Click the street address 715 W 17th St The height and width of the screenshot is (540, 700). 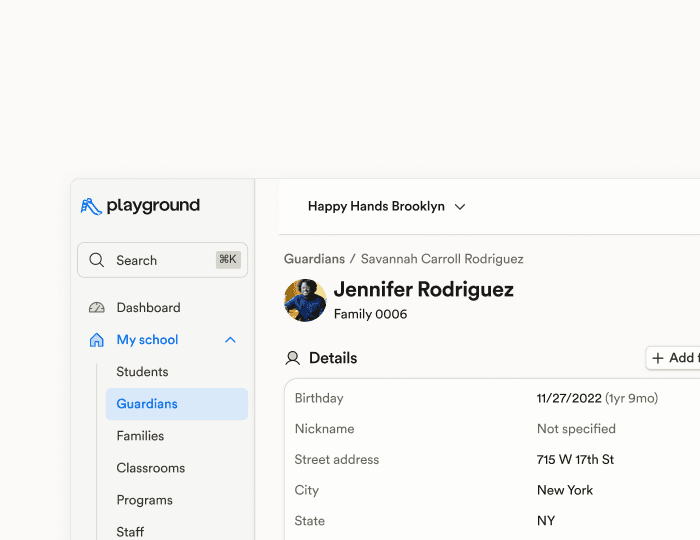coord(575,460)
